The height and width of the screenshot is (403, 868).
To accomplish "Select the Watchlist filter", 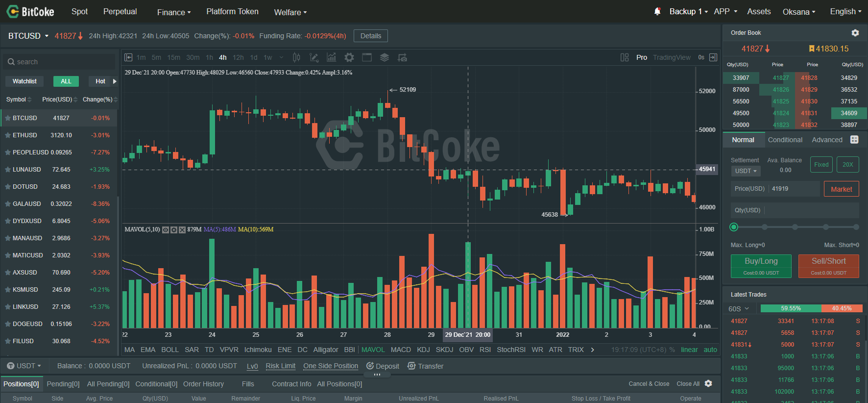I will point(24,81).
